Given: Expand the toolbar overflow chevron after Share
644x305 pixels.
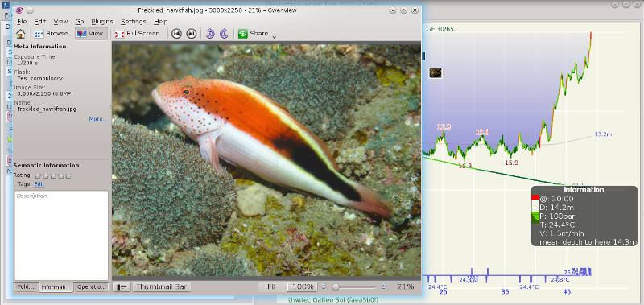Looking at the screenshot, I should click(274, 36).
